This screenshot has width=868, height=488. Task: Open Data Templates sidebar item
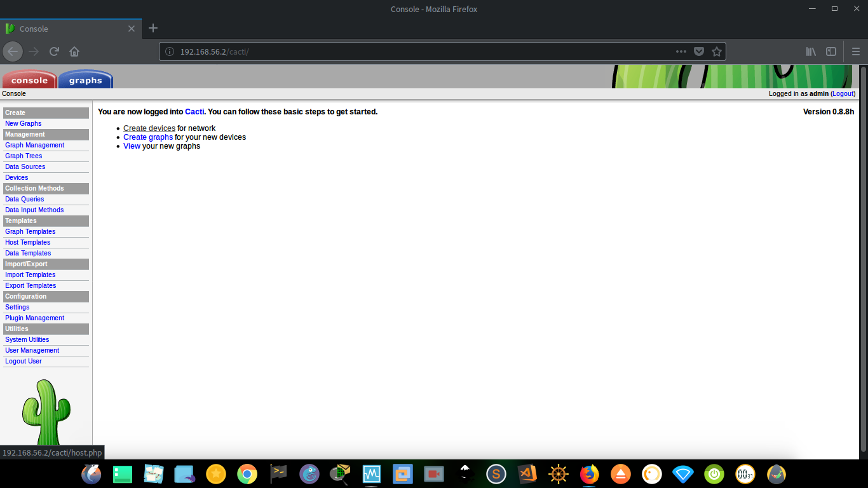click(x=28, y=253)
